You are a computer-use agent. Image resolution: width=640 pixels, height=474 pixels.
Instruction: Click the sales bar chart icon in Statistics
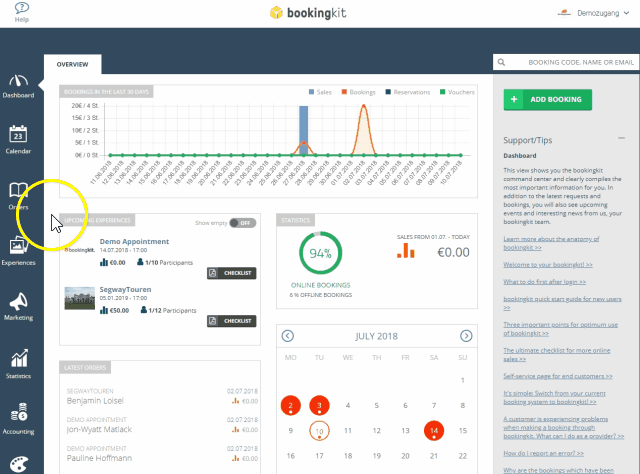(x=406, y=250)
